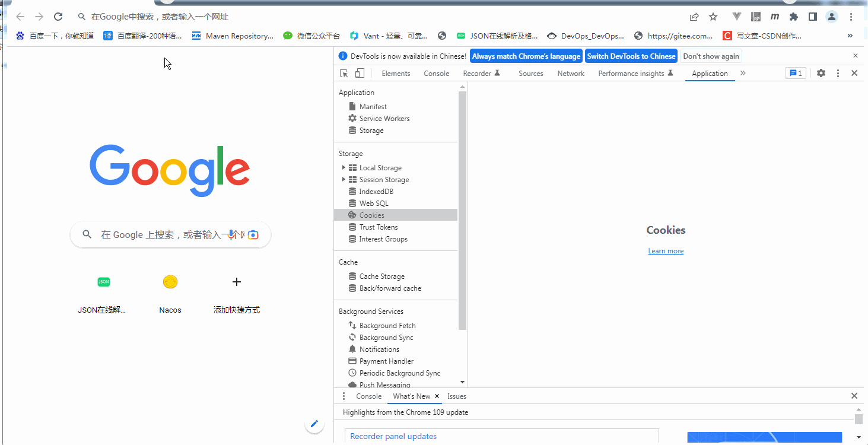Click the browser address bar
868x445 pixels.
pyautogui.click(x=380, y=17)
